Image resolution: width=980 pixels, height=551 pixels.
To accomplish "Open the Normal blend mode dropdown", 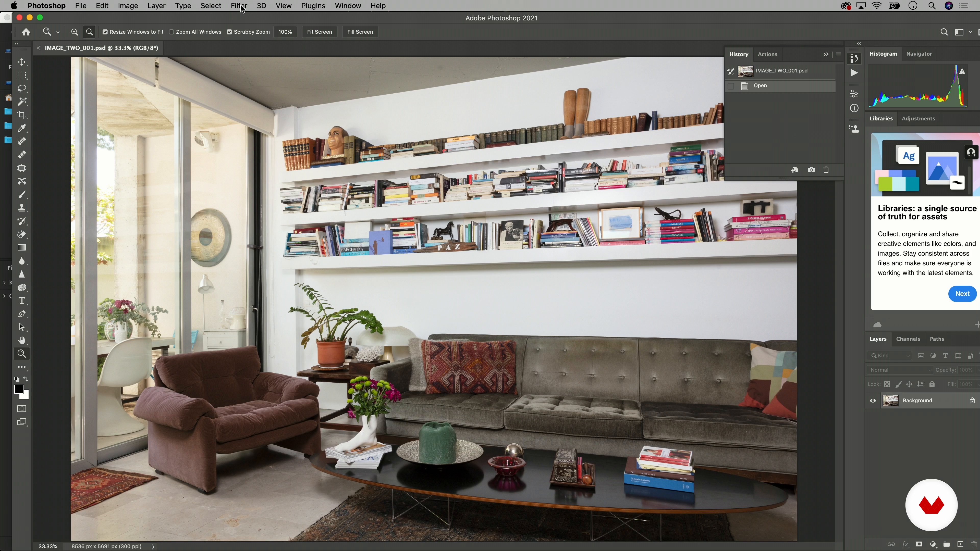I will (900, 370).
